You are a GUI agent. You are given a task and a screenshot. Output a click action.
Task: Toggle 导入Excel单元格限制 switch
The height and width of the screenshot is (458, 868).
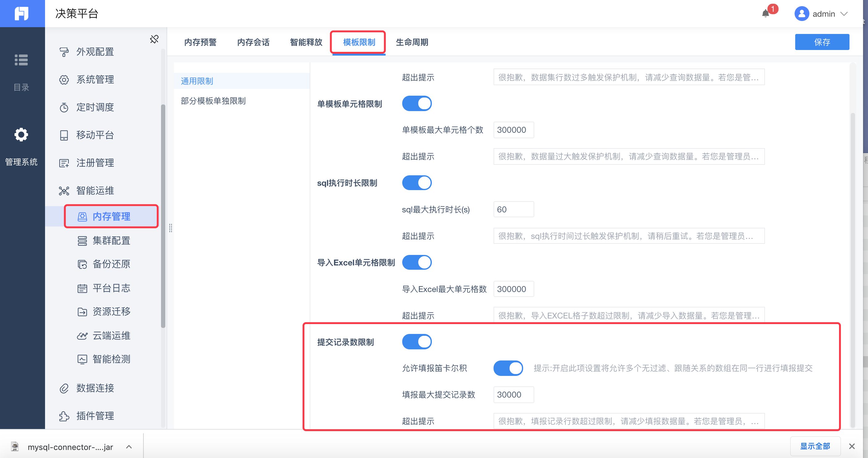[x=417, y=262]
